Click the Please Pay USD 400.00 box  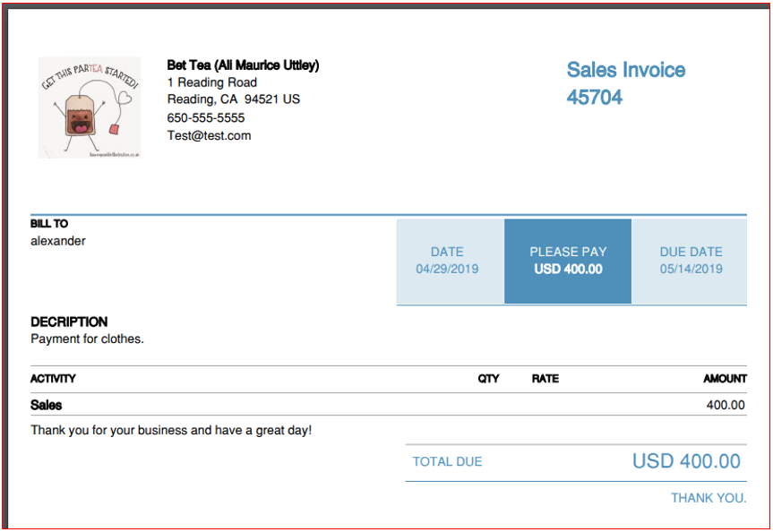point(568,262)
